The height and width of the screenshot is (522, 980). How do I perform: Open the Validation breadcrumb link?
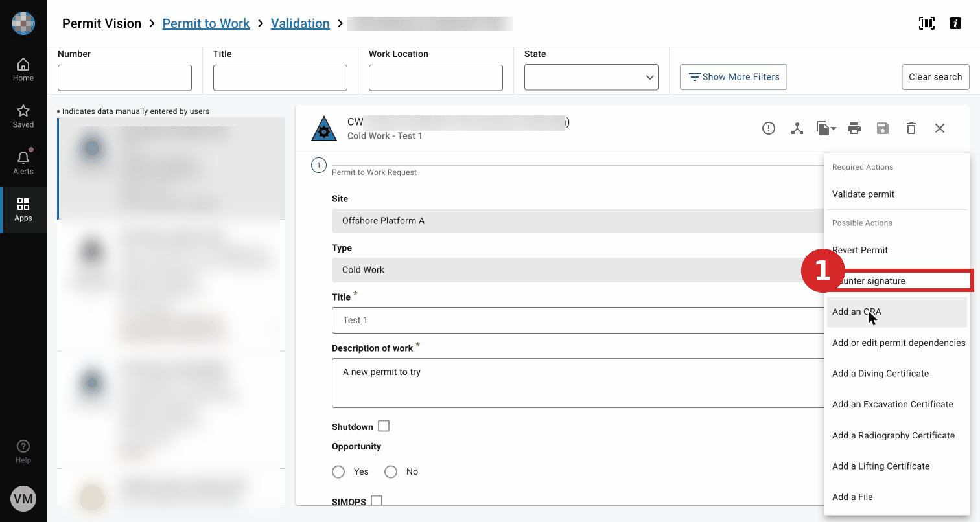[300, 23]
